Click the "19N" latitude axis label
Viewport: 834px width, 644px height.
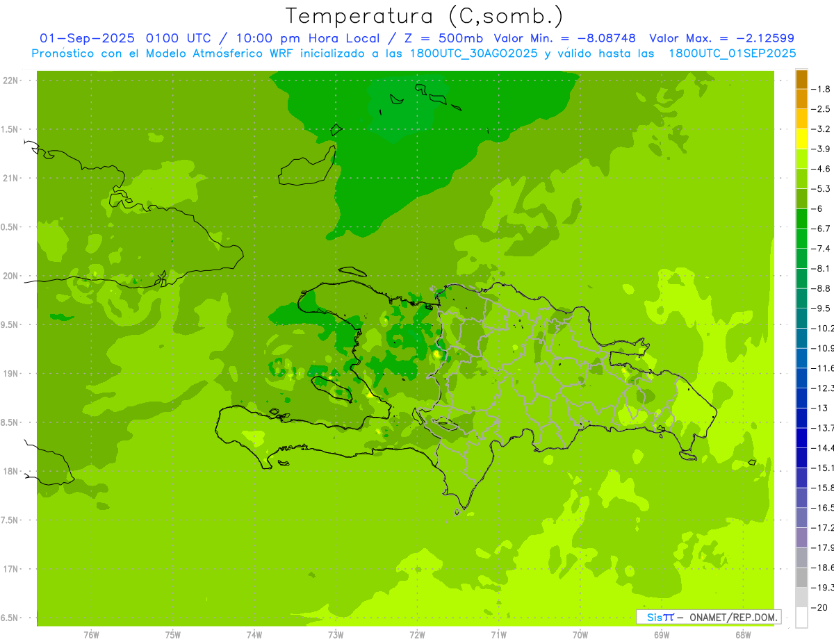click(10, 374)
